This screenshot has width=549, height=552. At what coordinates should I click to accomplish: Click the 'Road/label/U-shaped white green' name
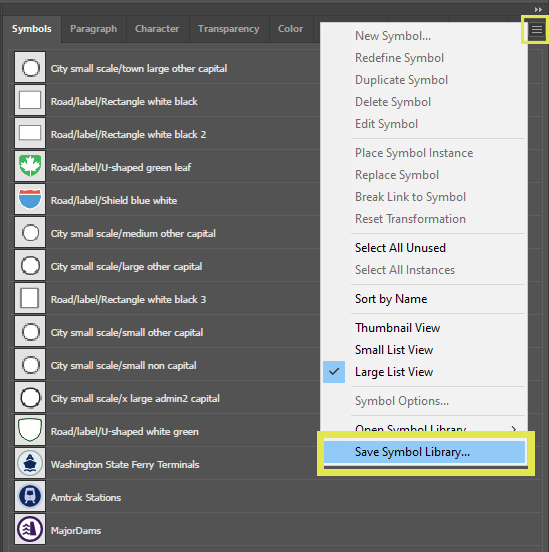point(125,432)
